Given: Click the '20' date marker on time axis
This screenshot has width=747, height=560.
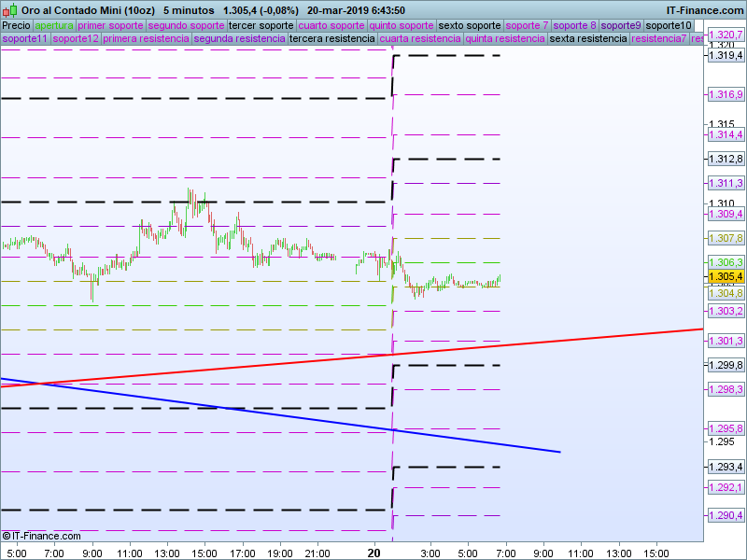Looking at the screenshot, I should coord(375,553).
